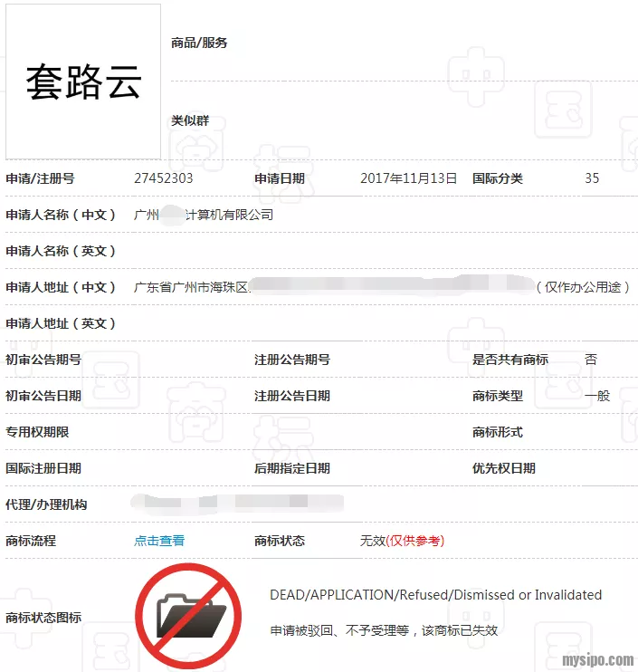
Task: Click the 一般 trademark type value
Action: click(597, 396)
